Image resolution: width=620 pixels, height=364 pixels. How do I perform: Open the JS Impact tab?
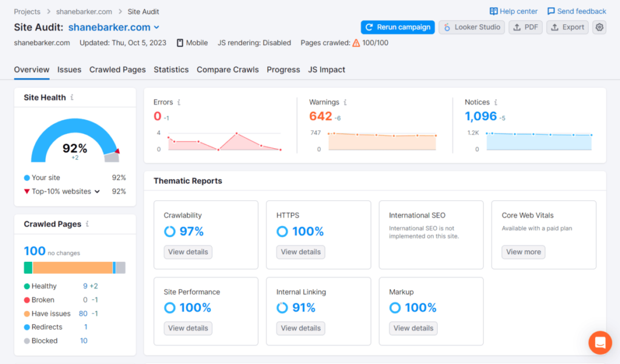[326, 70]
